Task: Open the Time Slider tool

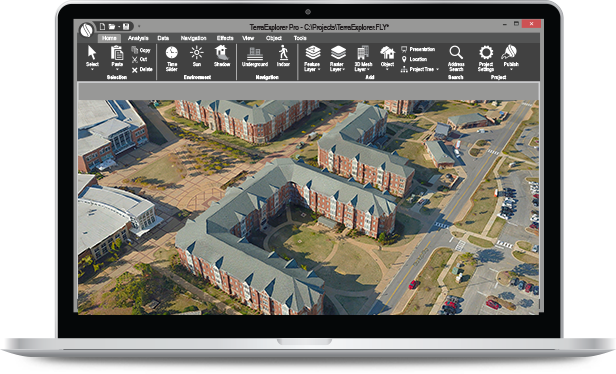Action: (x=172, y=58)
